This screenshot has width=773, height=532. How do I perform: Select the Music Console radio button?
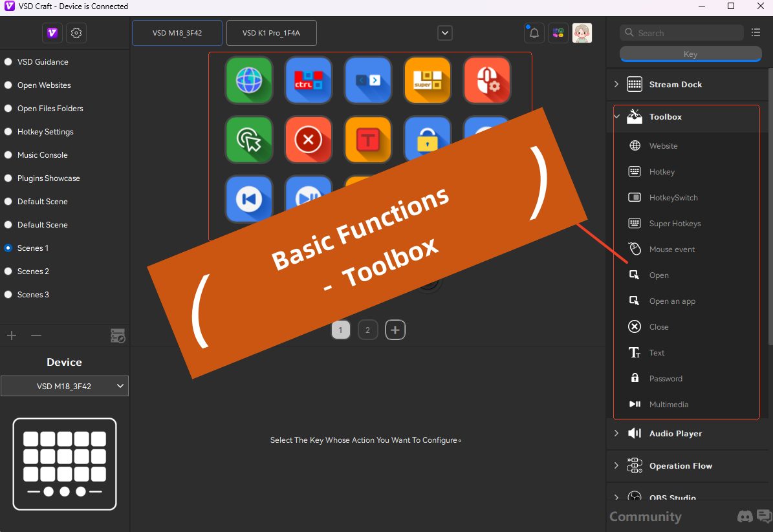(x=8, y=155)
